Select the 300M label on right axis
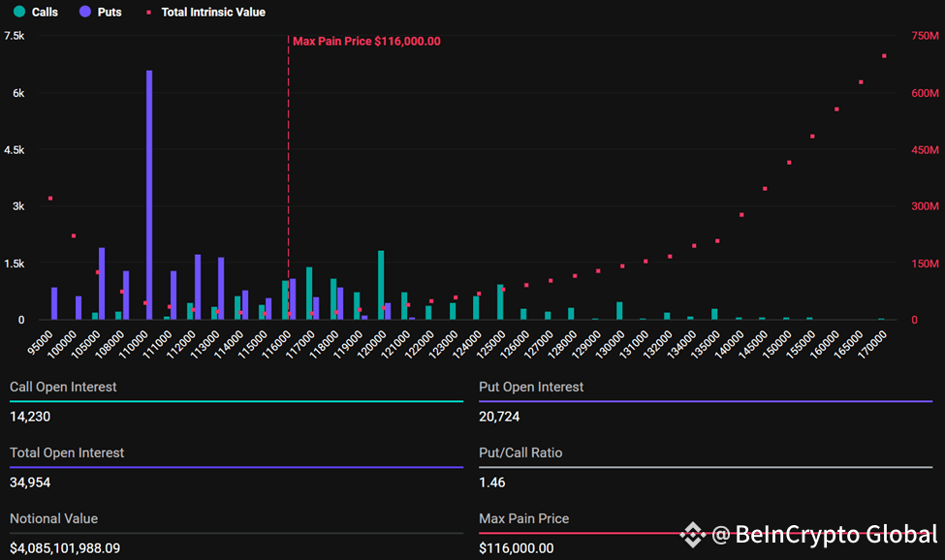This screenshot has width=945, height=560. click(x=925, y=206)
